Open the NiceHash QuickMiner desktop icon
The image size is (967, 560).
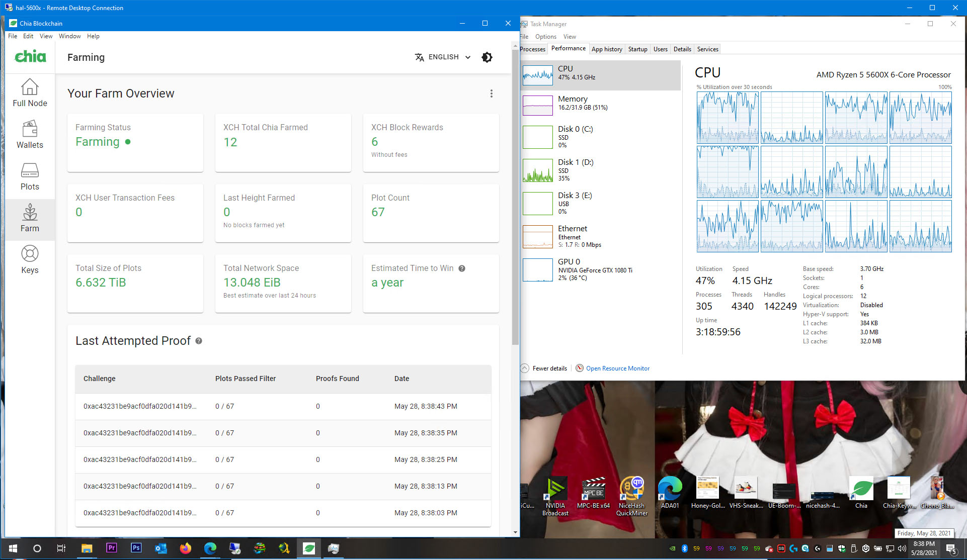(x=632, y=497)
